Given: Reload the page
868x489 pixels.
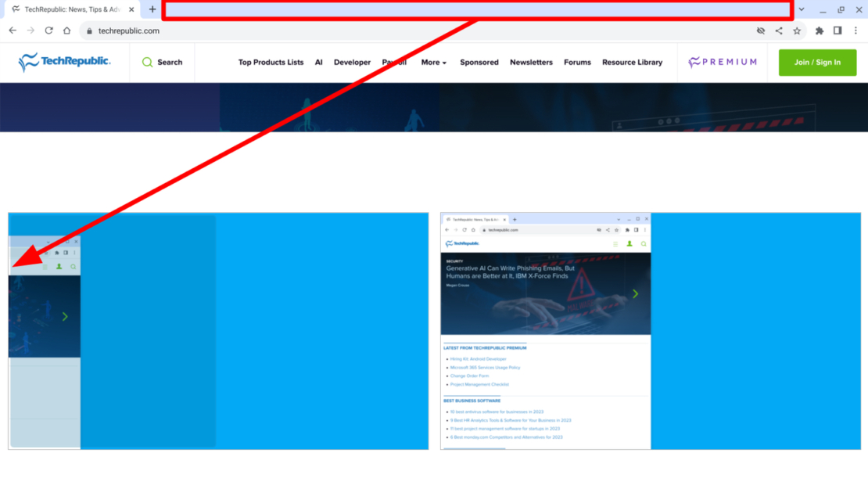Looking at the screenshot, I should tap(48, 31).
